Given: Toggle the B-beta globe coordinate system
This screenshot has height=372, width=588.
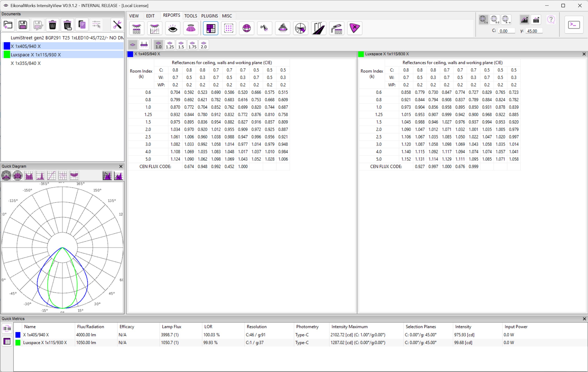Looking at the screenshot, I should tap(495, 20).
